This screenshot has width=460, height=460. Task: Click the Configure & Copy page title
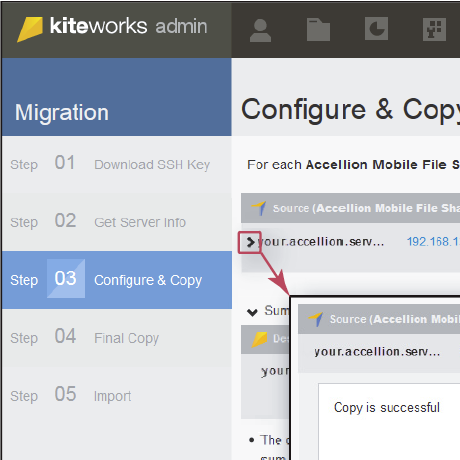point(350,110)
